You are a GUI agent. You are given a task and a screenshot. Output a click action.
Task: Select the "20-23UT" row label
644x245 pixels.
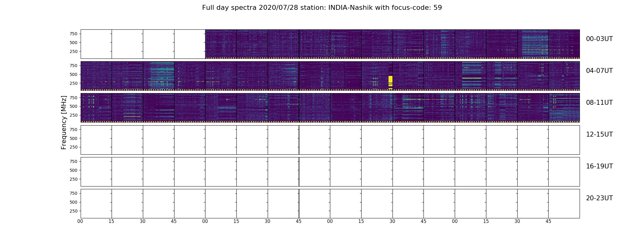pos(599,198)
